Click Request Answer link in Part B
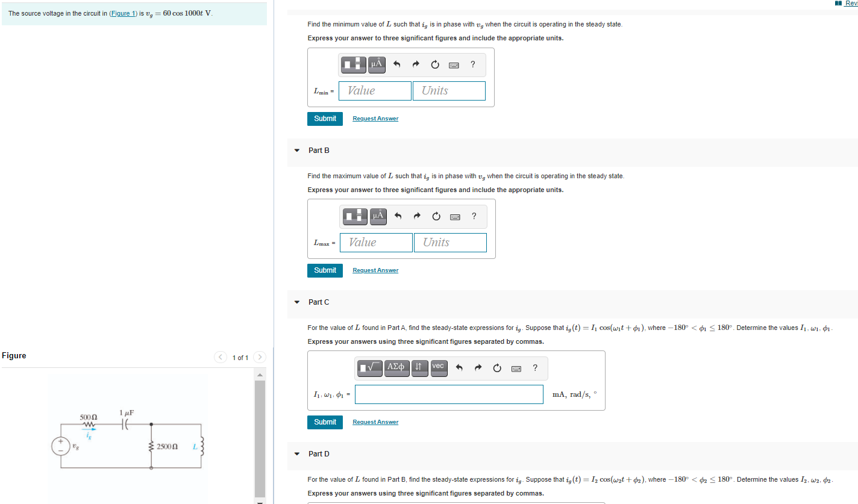The width and height of the screenshot is (858, 504). tap(375, 270)
